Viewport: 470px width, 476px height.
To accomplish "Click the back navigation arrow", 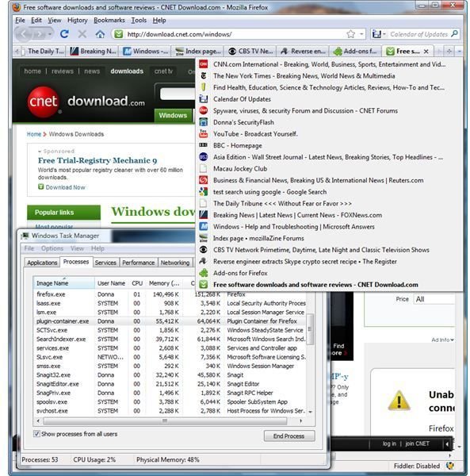I will 24,34.
